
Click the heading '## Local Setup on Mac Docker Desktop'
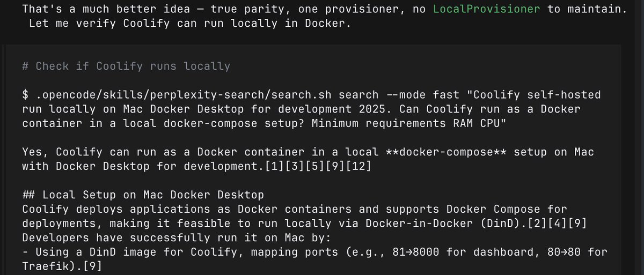[143, 195]
